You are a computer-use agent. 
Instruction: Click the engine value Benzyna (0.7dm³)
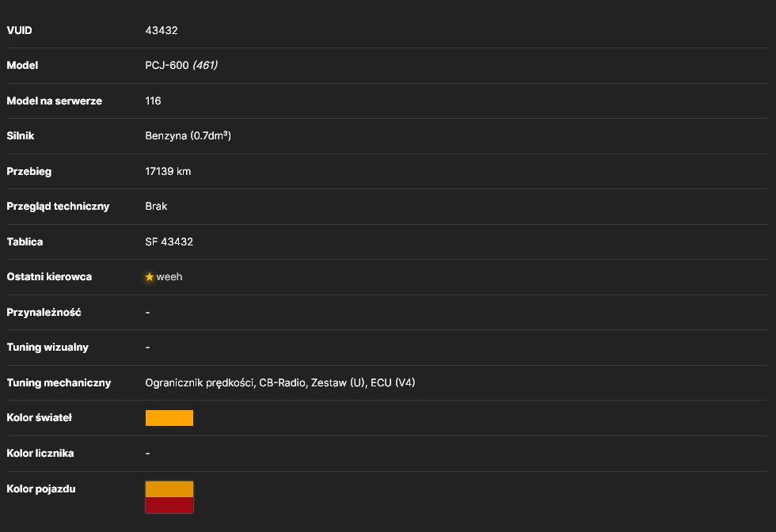point(188,136)
